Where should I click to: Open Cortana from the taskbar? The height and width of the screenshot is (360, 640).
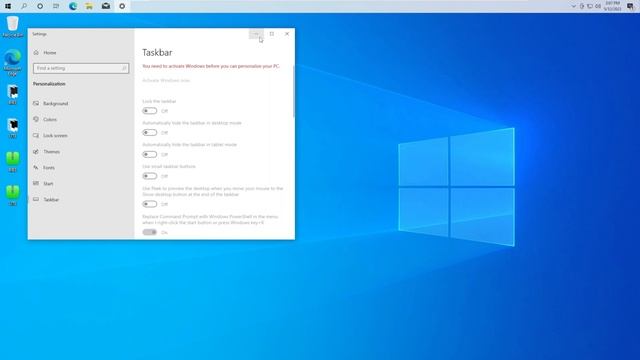click(40, 6)
